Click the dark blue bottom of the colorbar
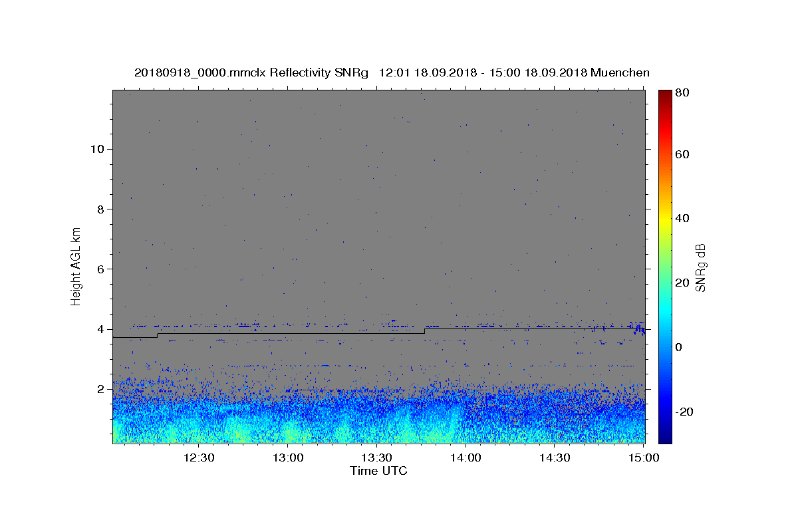798x532 pixels. [x=665, y=438]
